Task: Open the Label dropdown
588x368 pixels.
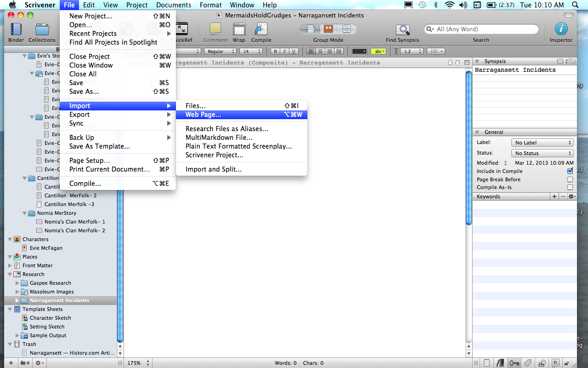Action: point(542,143)
